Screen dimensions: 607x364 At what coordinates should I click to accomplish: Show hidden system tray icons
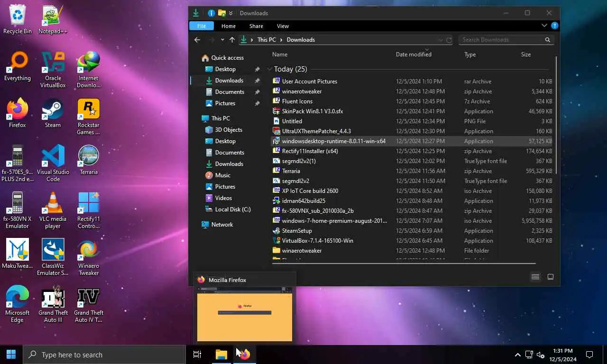517,355
